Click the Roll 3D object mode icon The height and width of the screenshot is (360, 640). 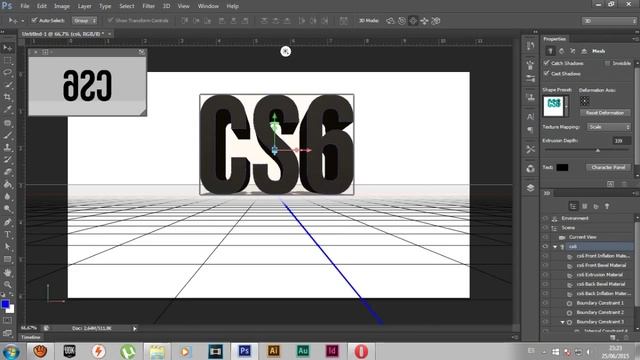pyautogui.click(x=402, y=20)
